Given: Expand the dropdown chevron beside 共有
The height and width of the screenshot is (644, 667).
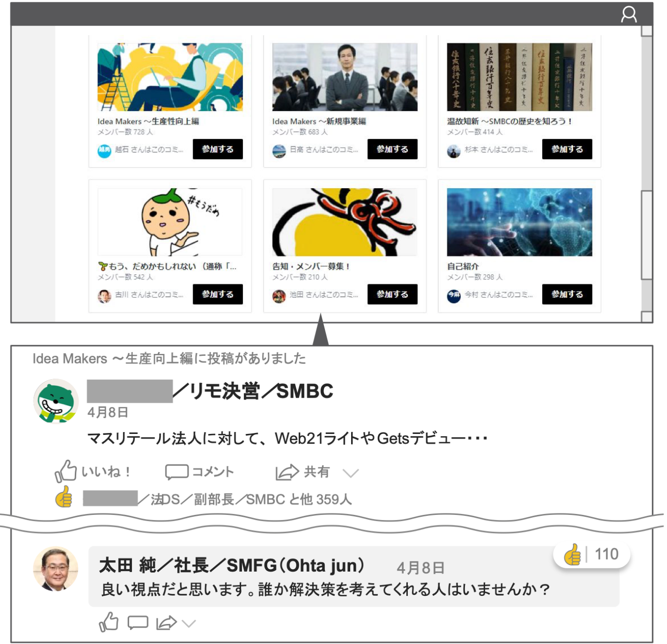Looking at the screenshot, I should pyautogui.click(x=351, y=473).
